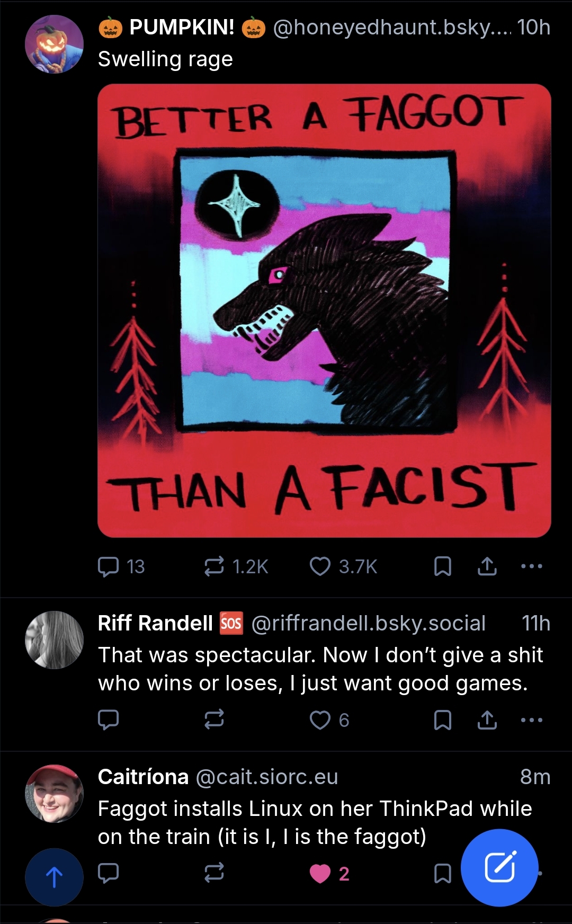Like Riff Randell's post

320,720
